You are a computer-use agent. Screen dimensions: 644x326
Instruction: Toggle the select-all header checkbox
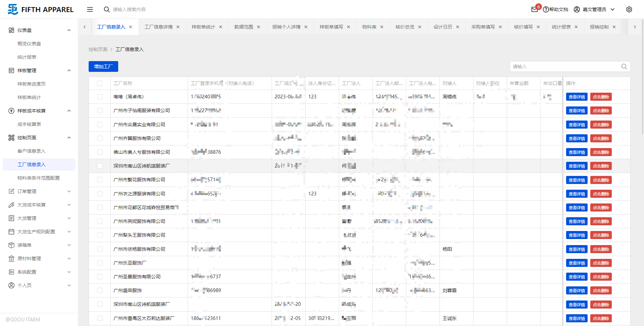coord(100,83)
